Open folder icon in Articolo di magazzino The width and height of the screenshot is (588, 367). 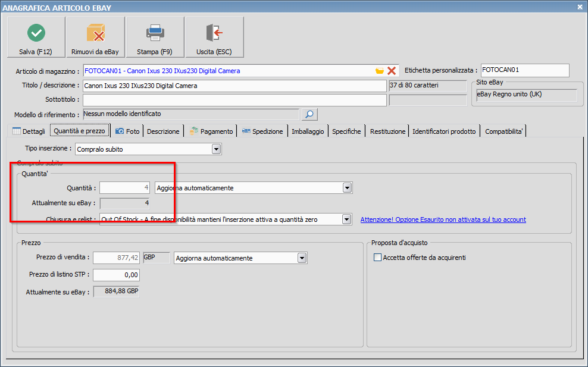point(380,71)
